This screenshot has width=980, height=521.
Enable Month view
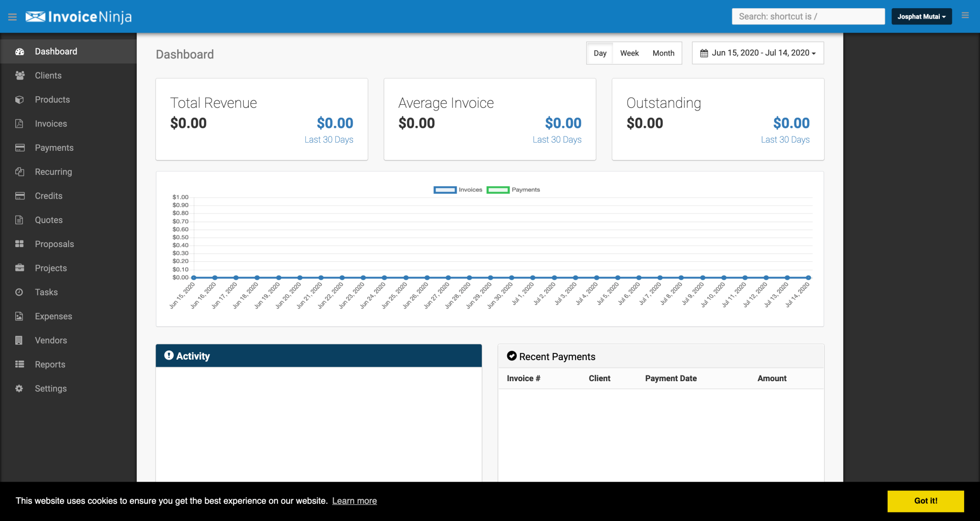tap(663, 53)
